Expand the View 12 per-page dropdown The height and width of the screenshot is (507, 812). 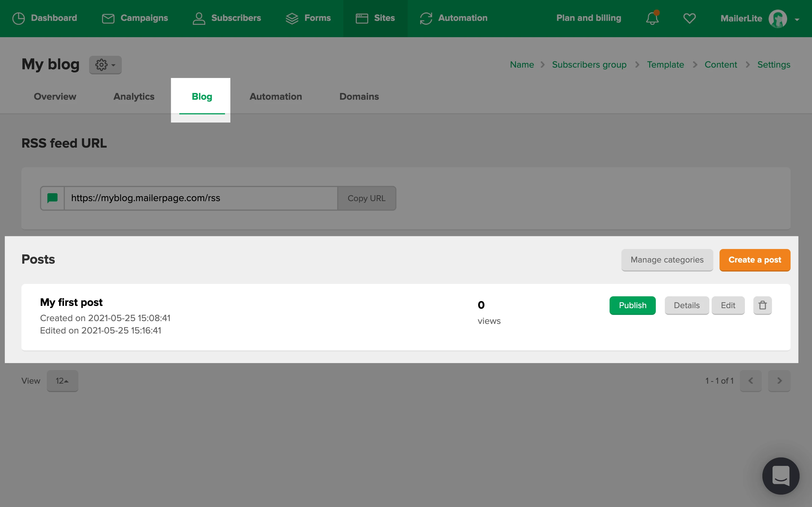pyautogui.click(x=62, y=381)
